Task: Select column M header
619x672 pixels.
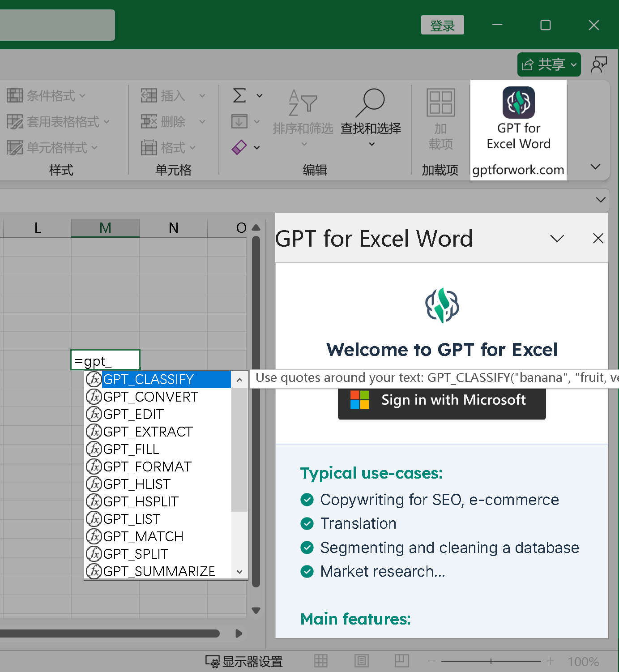Action: click(105, 228)
